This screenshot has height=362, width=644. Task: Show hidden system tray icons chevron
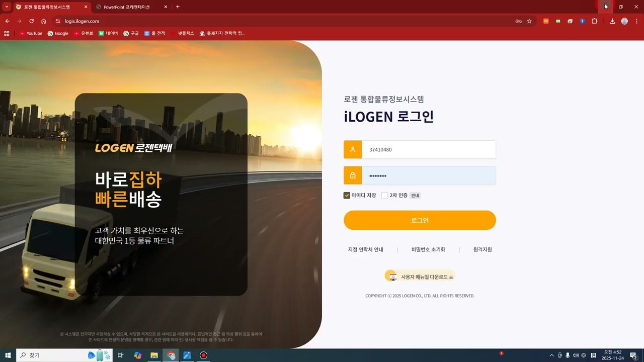pos(551,355)
